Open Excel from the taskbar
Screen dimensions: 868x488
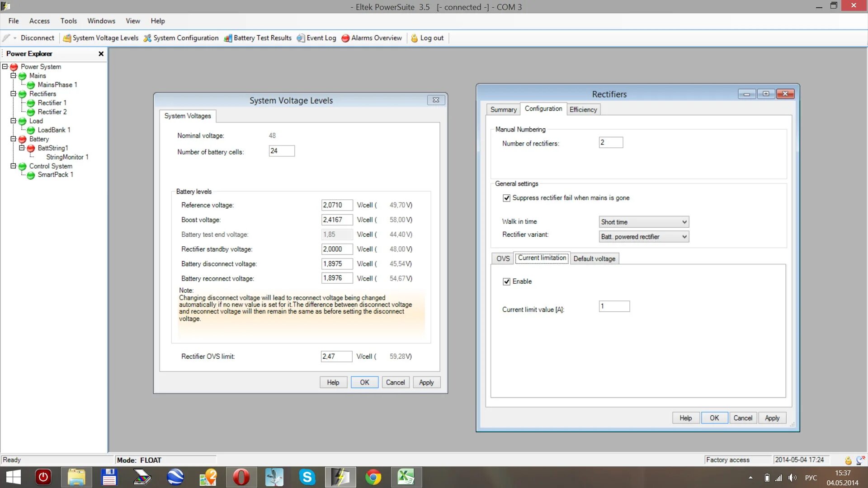[x=406, y=477]
